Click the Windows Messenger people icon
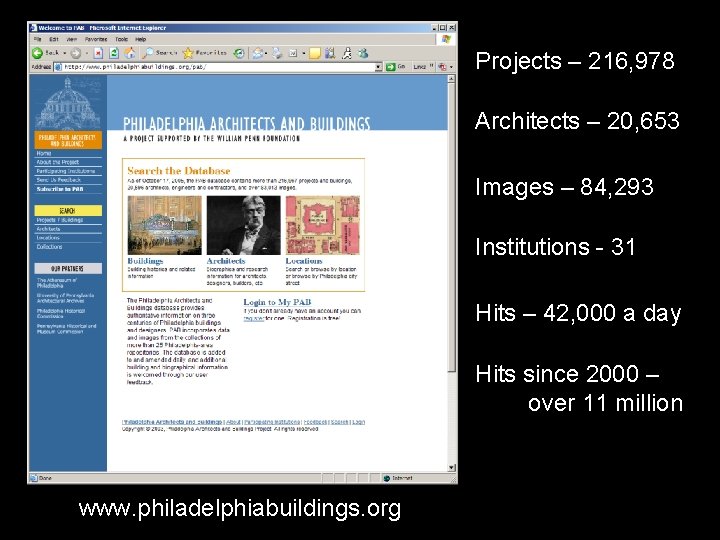 [363, 53]
